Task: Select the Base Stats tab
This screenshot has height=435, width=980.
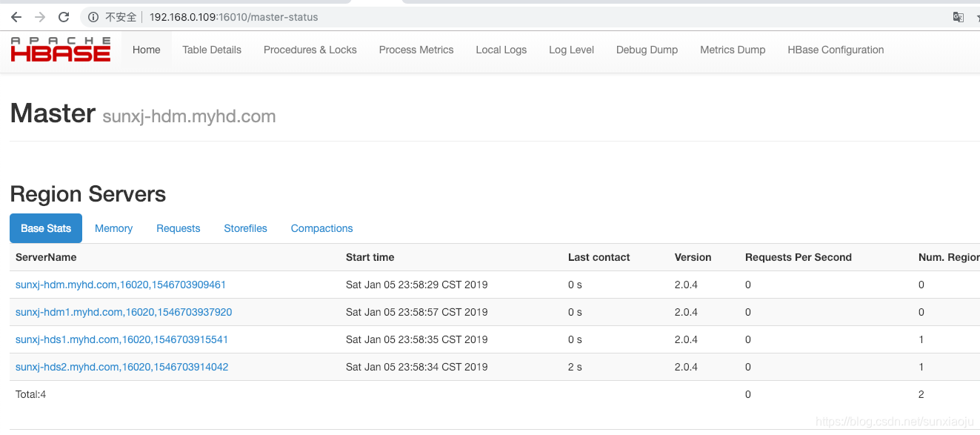Action: (46, 228)
